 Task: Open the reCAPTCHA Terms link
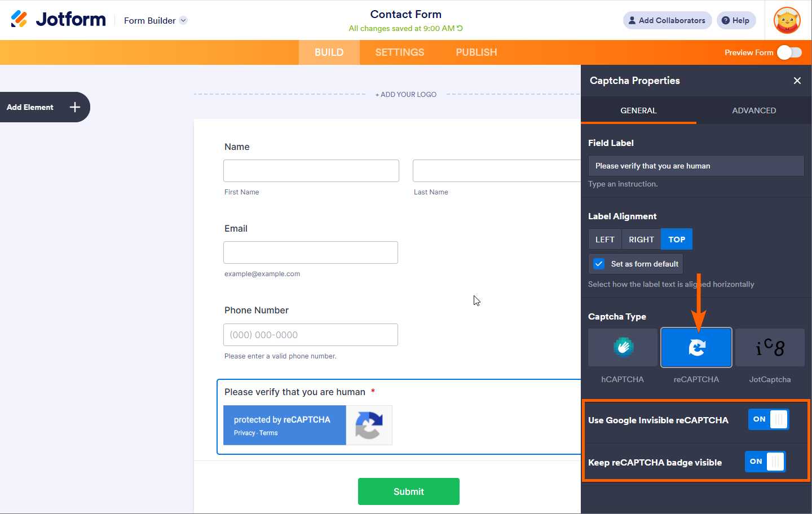coord(268,433)
